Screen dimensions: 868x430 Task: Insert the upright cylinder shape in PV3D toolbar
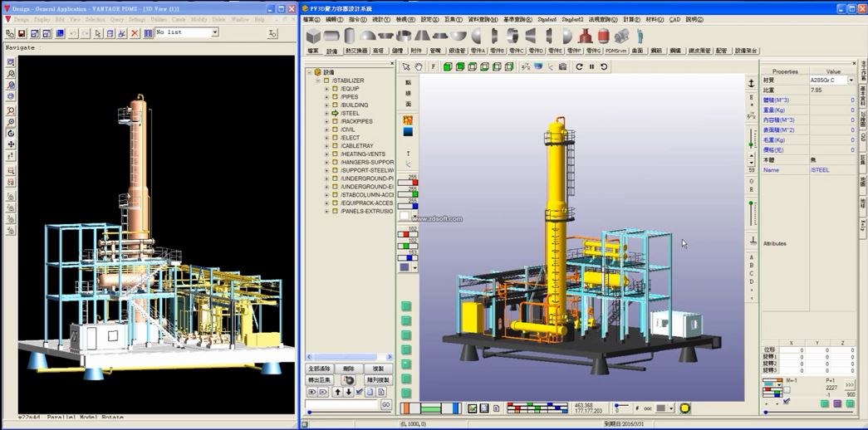[350, 37]
